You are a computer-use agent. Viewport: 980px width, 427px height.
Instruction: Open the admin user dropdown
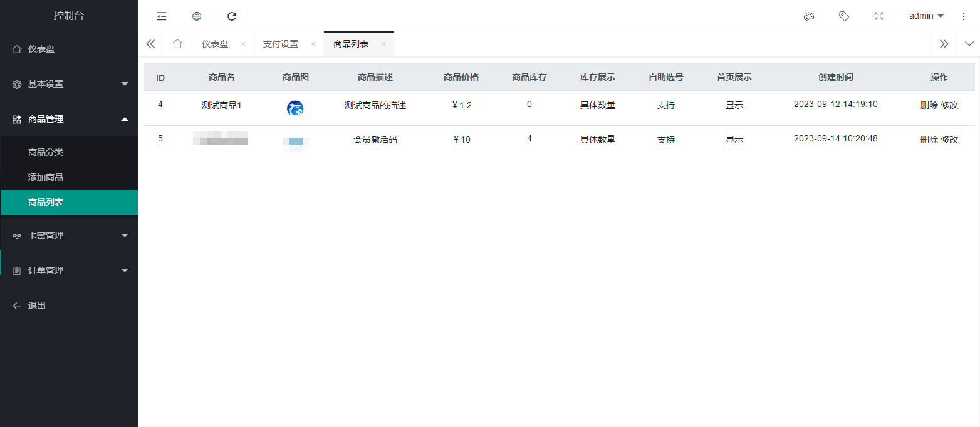926,16
